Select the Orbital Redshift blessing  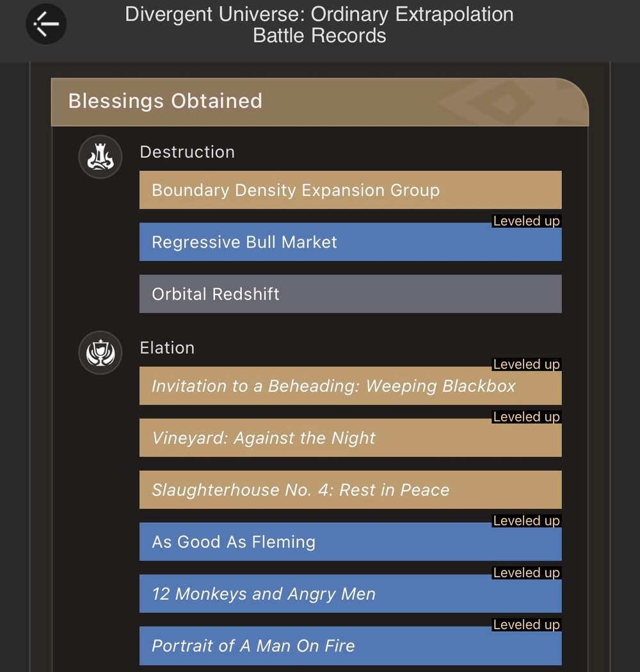pyautogui.click(x=350, y=294)
